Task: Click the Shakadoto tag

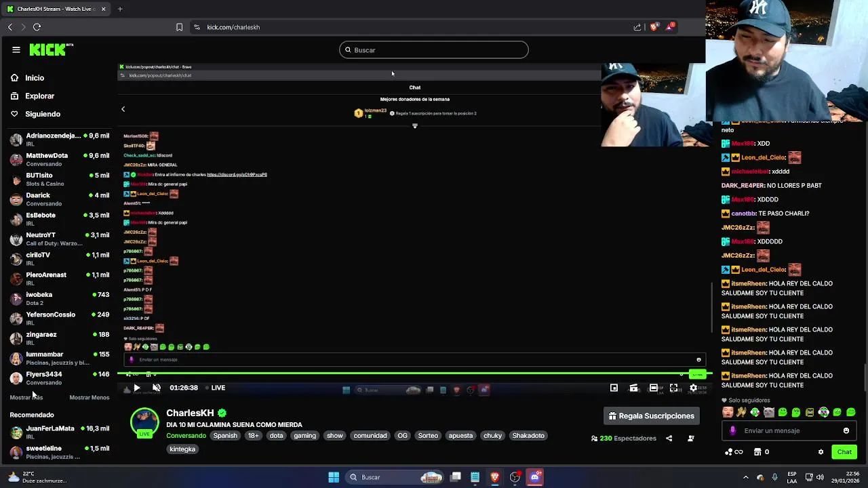Action: 528,436
